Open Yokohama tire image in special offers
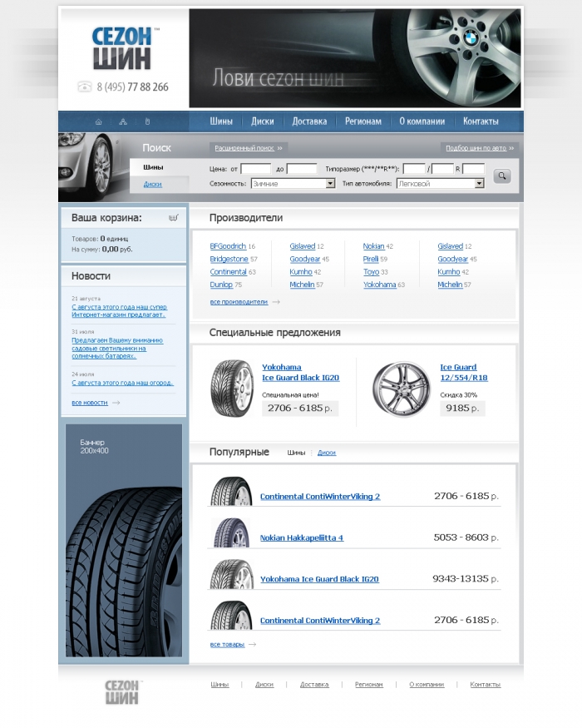Image resolution: width=582 pixels, height=728 pixels. tap(232, 389)
